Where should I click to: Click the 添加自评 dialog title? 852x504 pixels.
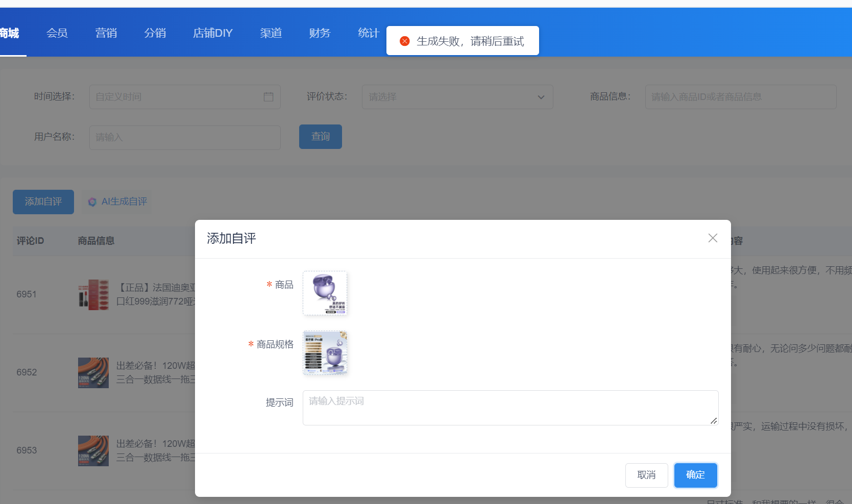click(x=231, y=238)
